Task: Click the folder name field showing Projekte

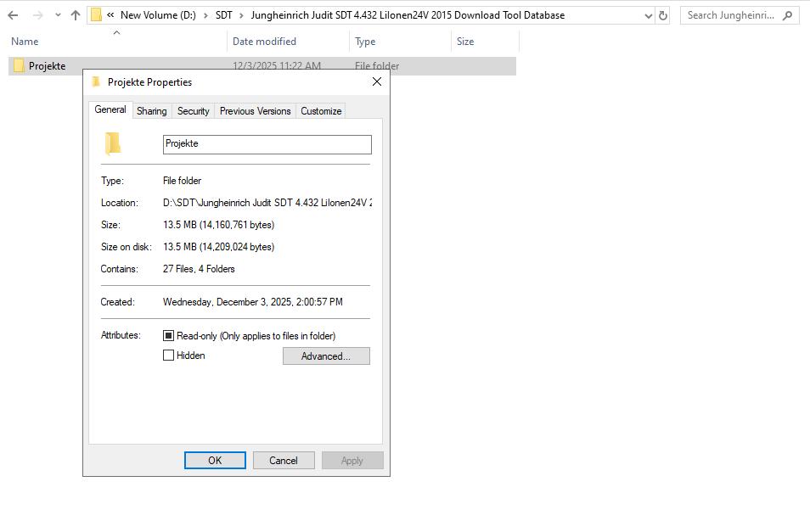Action: click(267, 144)
